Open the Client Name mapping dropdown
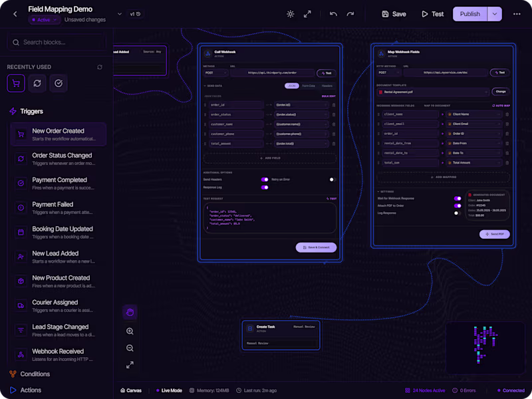Screen dimensions: 532x399 474,114
